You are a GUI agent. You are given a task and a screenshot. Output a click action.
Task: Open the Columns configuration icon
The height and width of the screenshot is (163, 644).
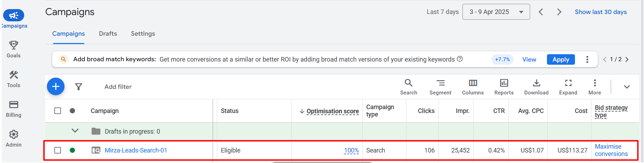coord(473,83)
